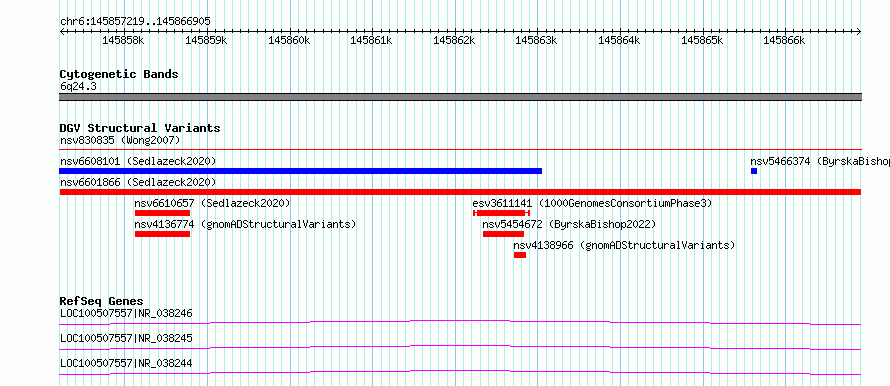The image size is (890, 386).
Task: Click the blue nsv6608101 variant bar
Action: pos(300,171)
